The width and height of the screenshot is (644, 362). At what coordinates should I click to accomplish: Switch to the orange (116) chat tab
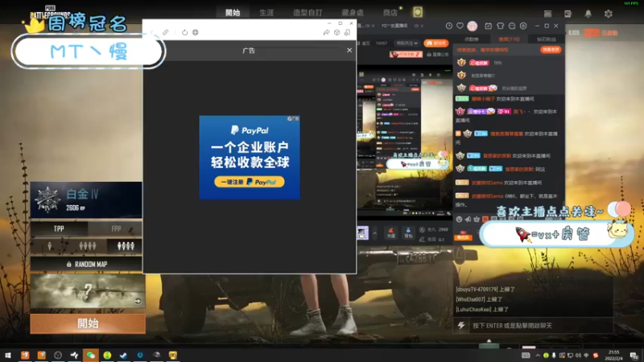(x=509, y=39)
